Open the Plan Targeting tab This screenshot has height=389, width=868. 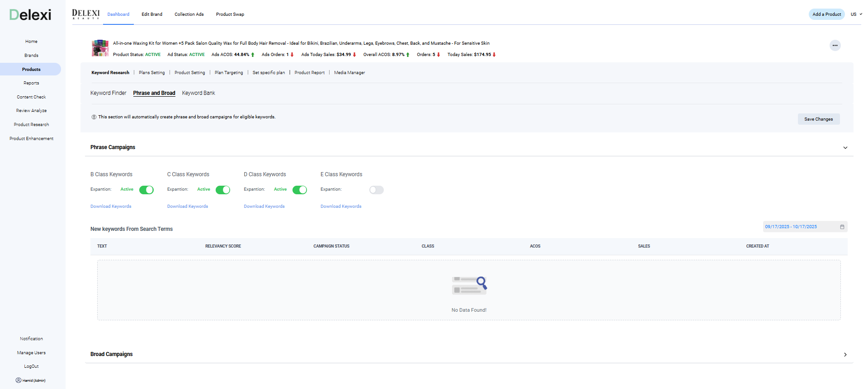[229, 73]
